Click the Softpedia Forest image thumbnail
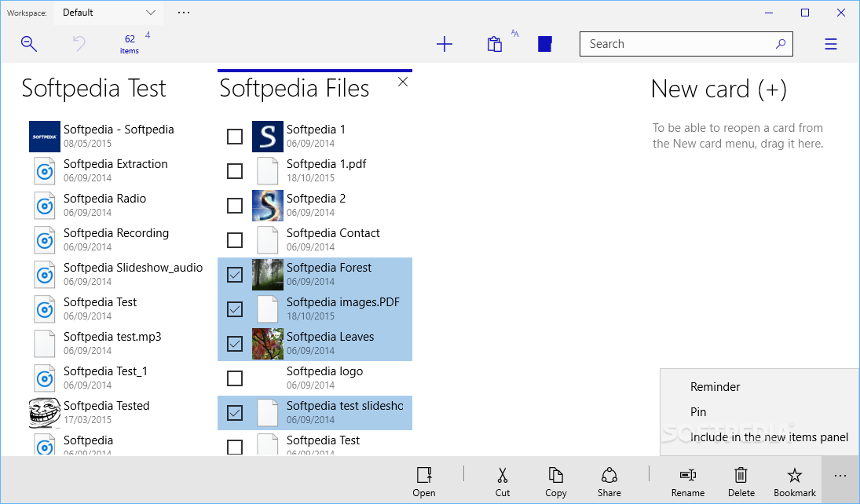This screenshot has height=504, width=860. pos(268,274)
